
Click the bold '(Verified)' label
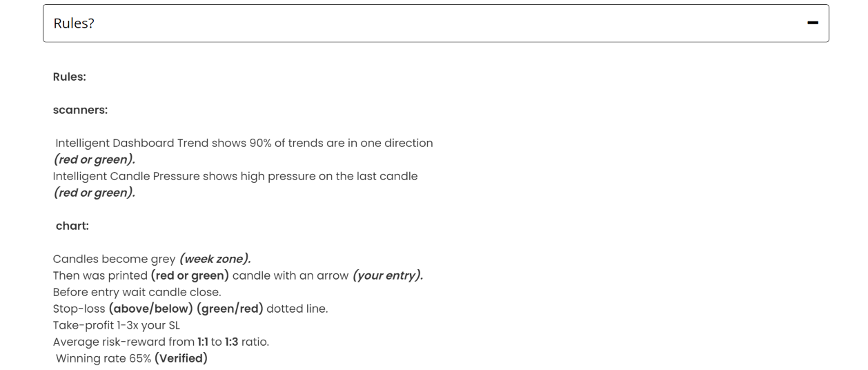click(181, 358)
